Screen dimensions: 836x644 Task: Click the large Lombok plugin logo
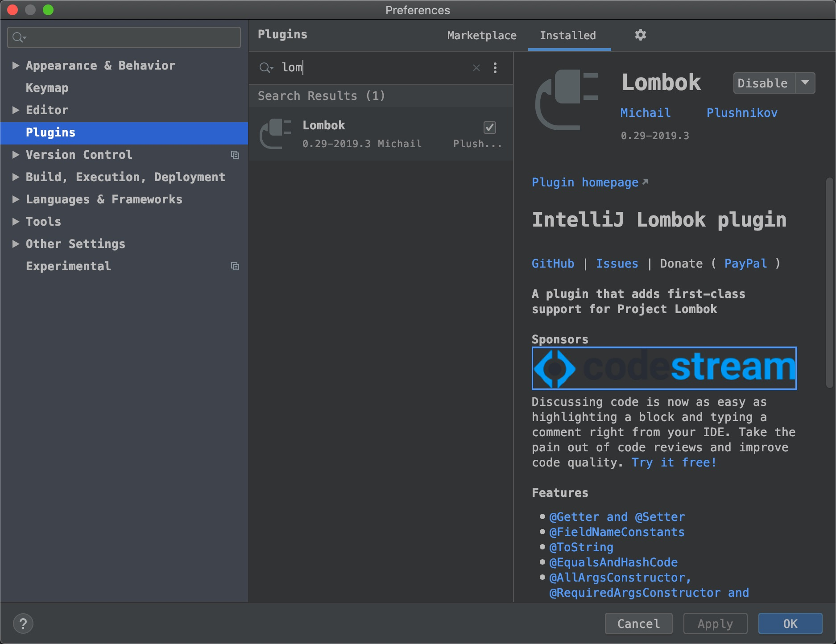(x=567, y=100)
